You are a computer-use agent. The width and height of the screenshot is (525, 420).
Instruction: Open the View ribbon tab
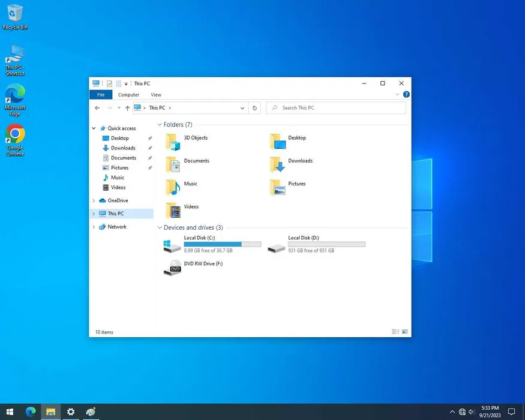click(156, 95)
